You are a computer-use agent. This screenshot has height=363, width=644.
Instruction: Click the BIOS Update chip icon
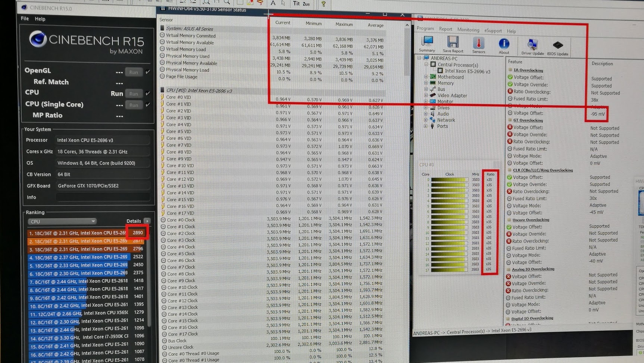click(558, 45)
